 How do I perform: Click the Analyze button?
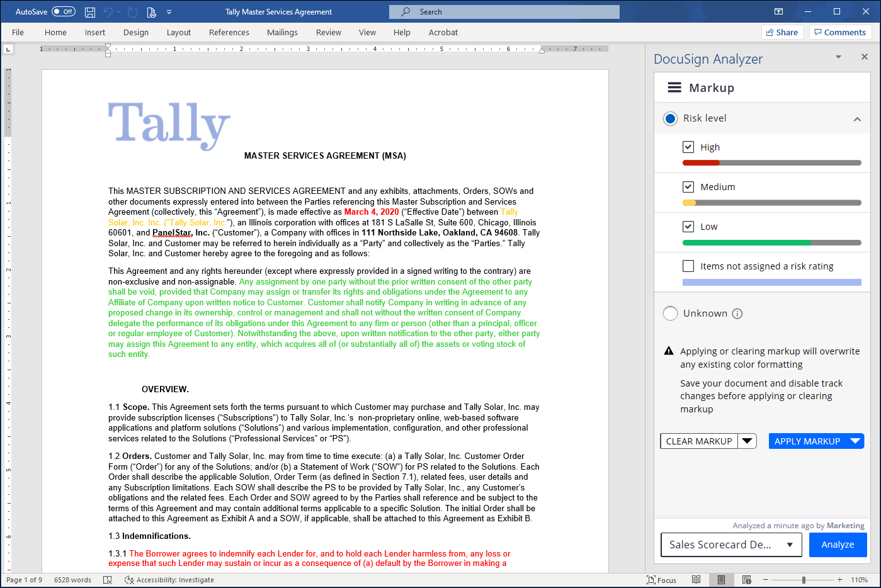tap(838, 545)
